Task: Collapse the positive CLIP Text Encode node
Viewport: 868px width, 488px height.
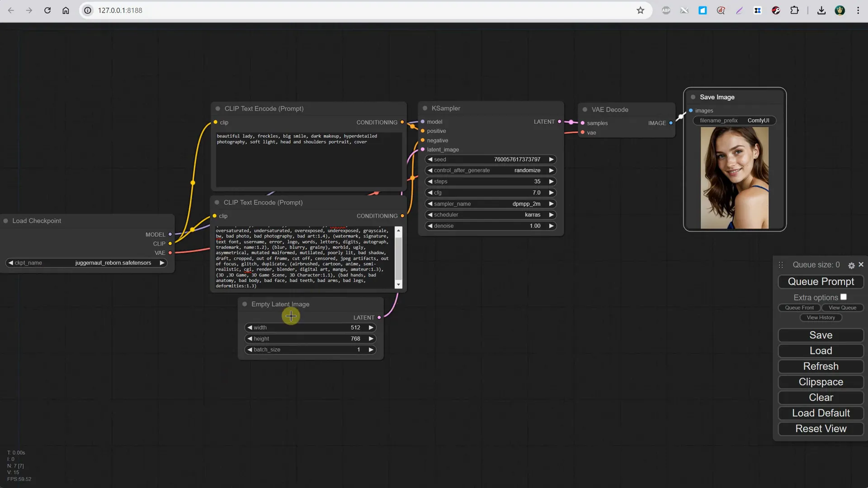Action: click(218, 108)
